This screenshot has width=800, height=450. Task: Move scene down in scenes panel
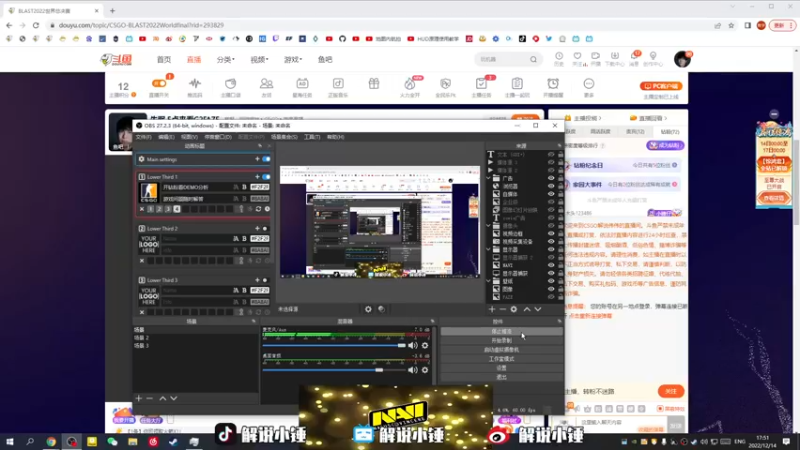point(174,398)
